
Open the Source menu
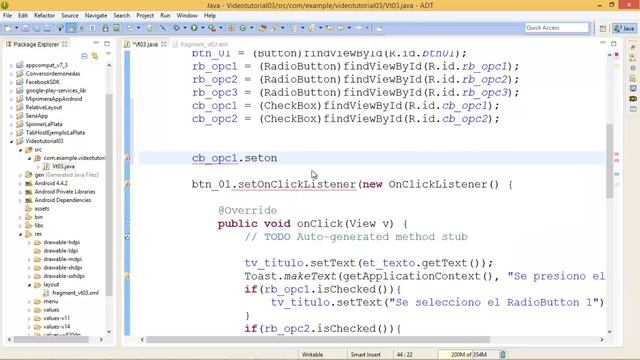click(x=70, y=16)
